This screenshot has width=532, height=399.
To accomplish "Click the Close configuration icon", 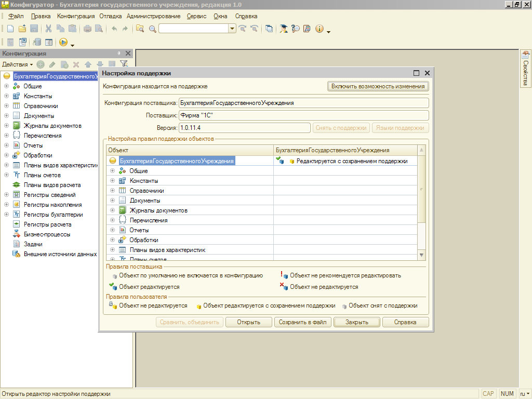I will coord(23,42).
